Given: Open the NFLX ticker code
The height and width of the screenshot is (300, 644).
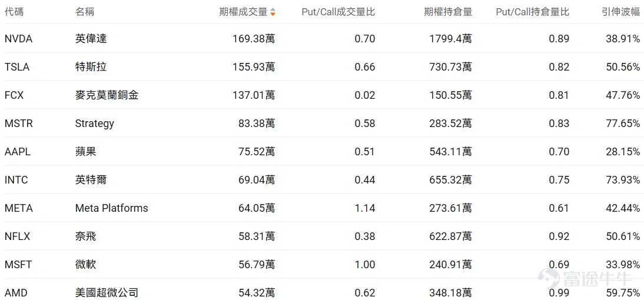Looking at the screenshot, I should [x=17, y=236].
